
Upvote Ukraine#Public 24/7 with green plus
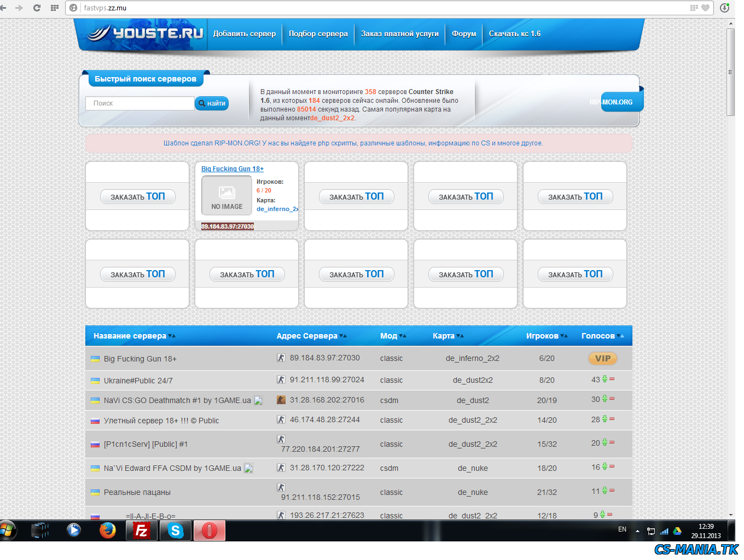(x=605, y=379)
